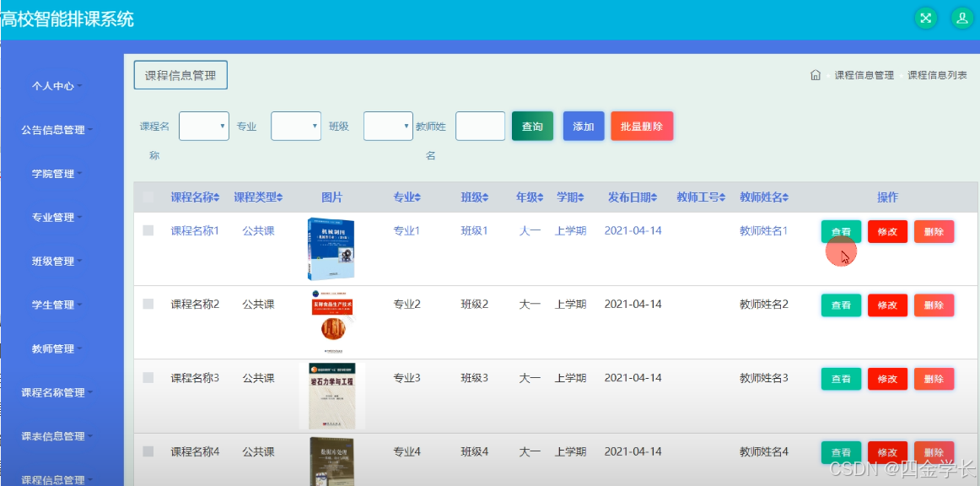
Task: Sort by 课程类型 column arrows
Action: (x=279, y=197)
